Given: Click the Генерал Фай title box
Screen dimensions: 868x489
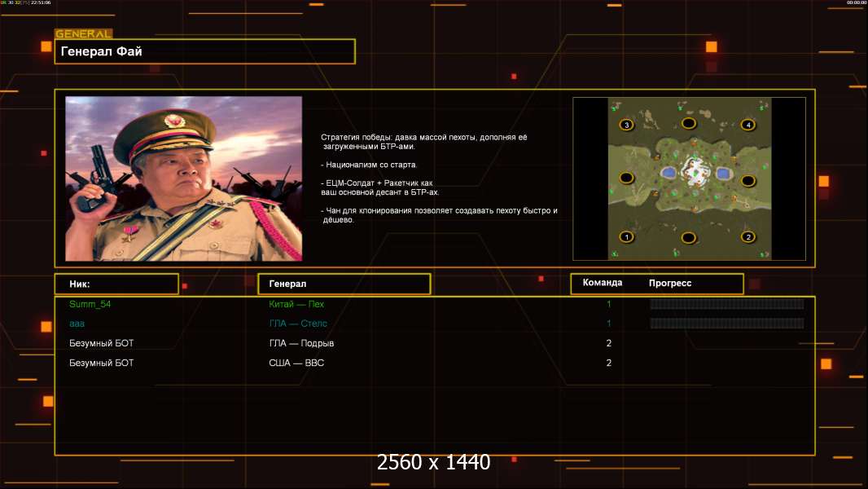Looking at the screenshot, I should (205, 51).
